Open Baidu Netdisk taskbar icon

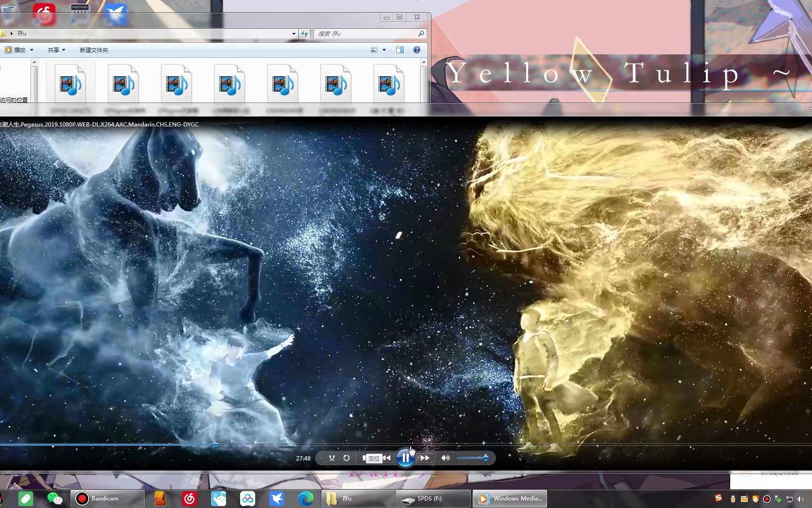248,499
